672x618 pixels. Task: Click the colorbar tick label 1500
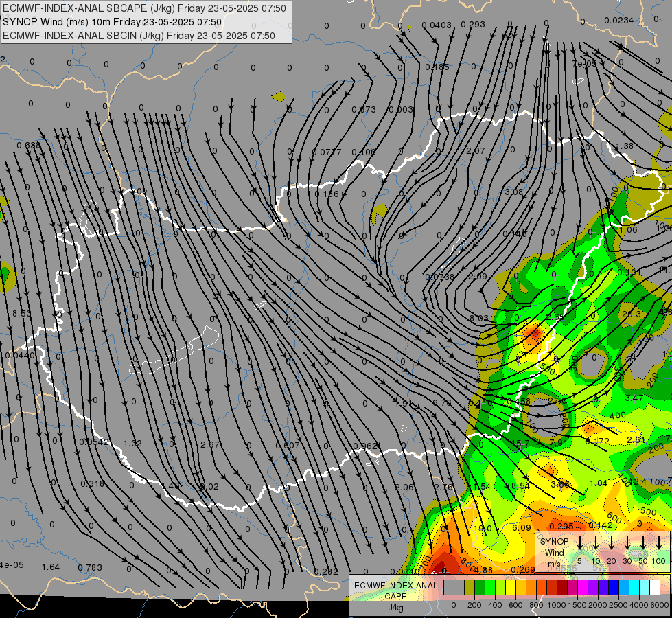[577, 605]
